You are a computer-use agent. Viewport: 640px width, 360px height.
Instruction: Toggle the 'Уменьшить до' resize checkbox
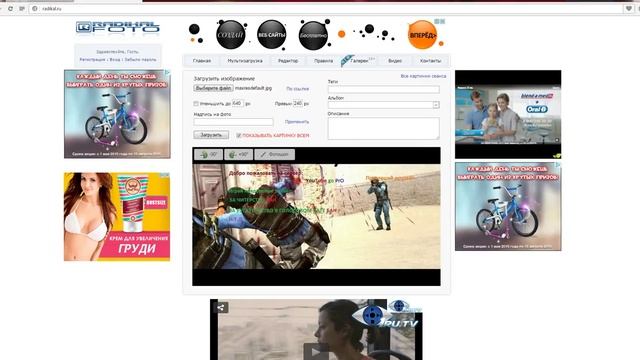196,104
